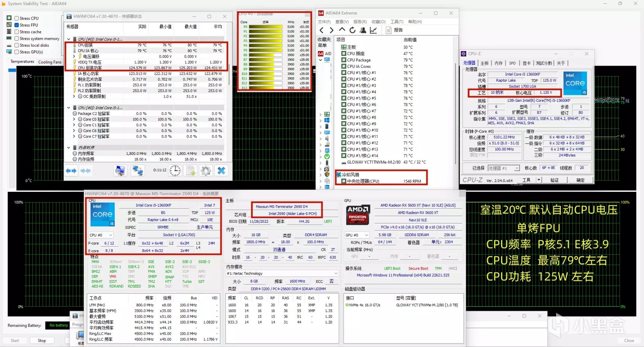This screenshot has height=347, width=644.
Task: Click the 确定 button in CPU-Z
Action: [580, 180]
